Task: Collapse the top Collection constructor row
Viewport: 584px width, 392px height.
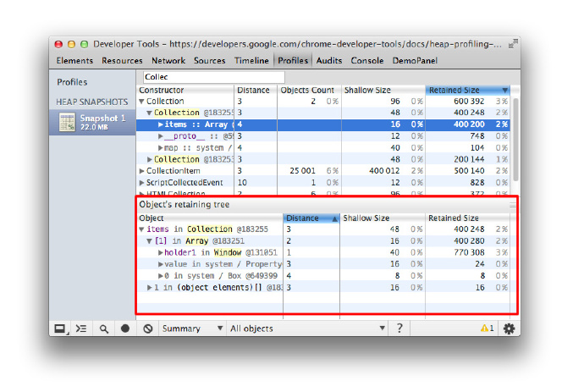Action: [141, 102]
